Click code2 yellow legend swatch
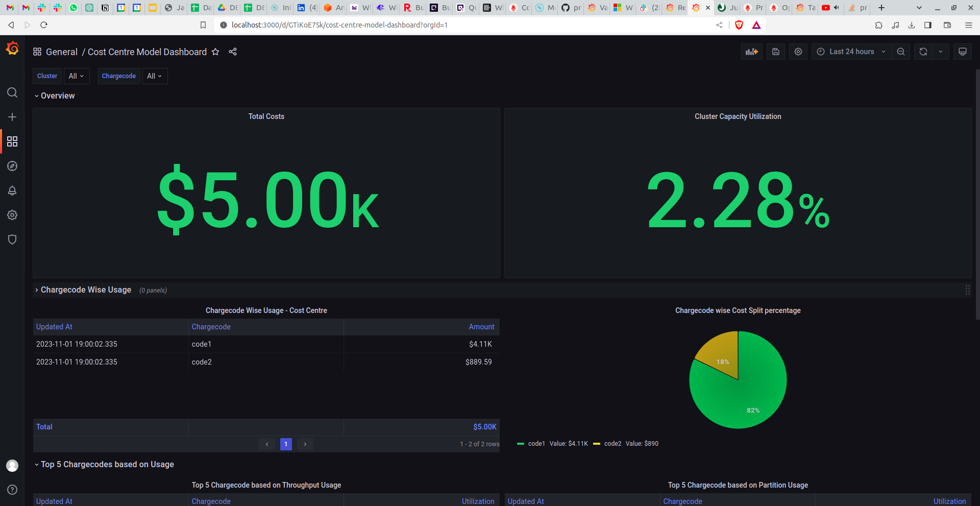 click(x=597, y=444)
